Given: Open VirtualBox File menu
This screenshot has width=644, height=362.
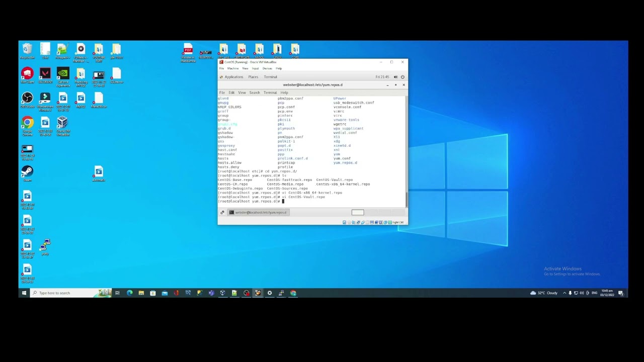Looking at the screenshot, I should coord(221,68).
